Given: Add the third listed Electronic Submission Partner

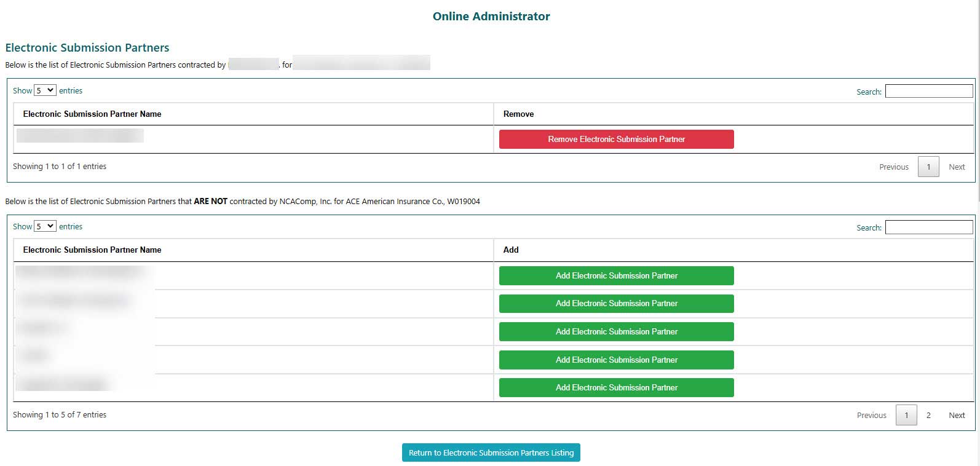Looking at the screenshot, I should tap(616, 331).
